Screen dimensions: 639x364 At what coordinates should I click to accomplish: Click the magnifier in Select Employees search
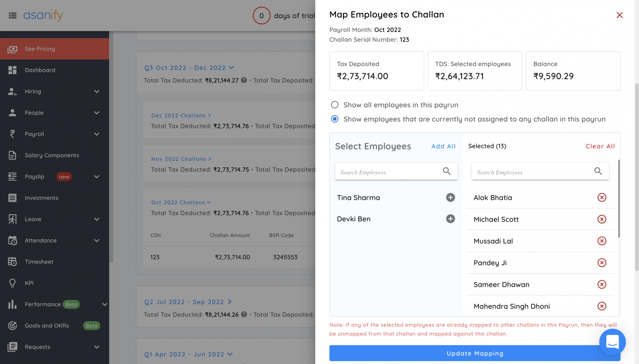[x=447, y=171]
